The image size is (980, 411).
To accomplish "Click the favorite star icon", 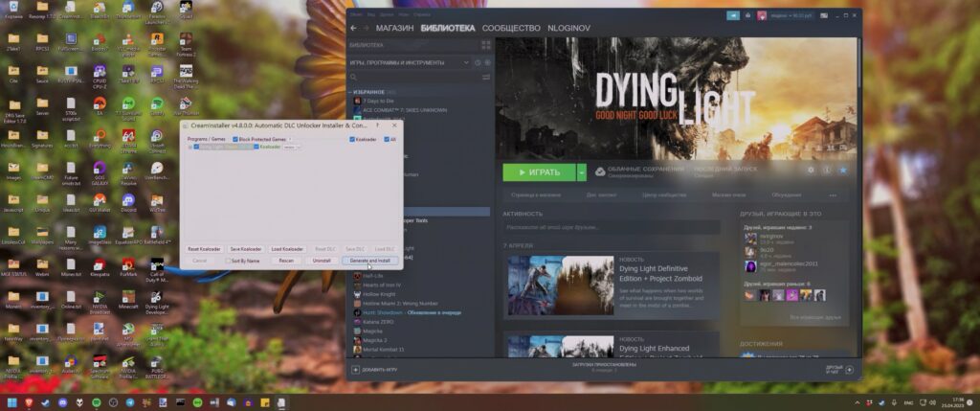I will point(842,170).
